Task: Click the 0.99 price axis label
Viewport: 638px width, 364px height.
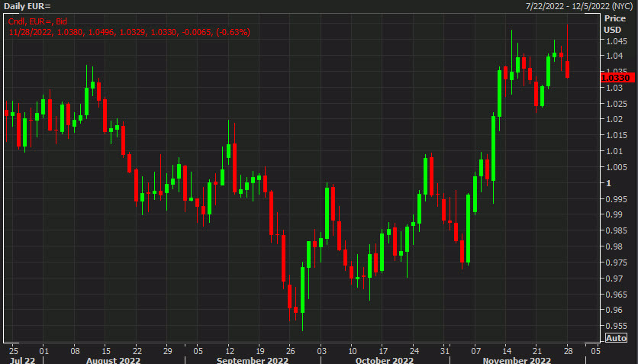Action: pyautogui.click(x=614, y=214)
